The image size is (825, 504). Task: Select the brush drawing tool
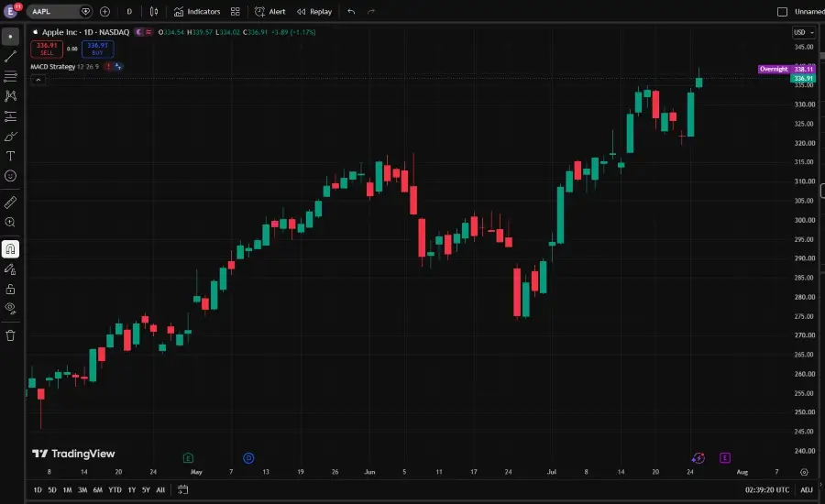(x=10, y=137)
